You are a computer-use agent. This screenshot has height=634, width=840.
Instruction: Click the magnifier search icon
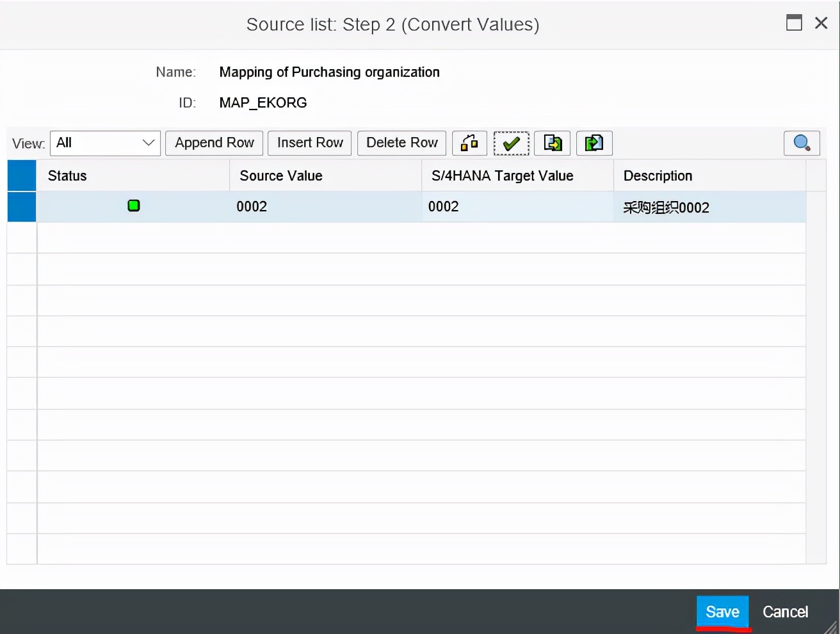click(802, 143)
